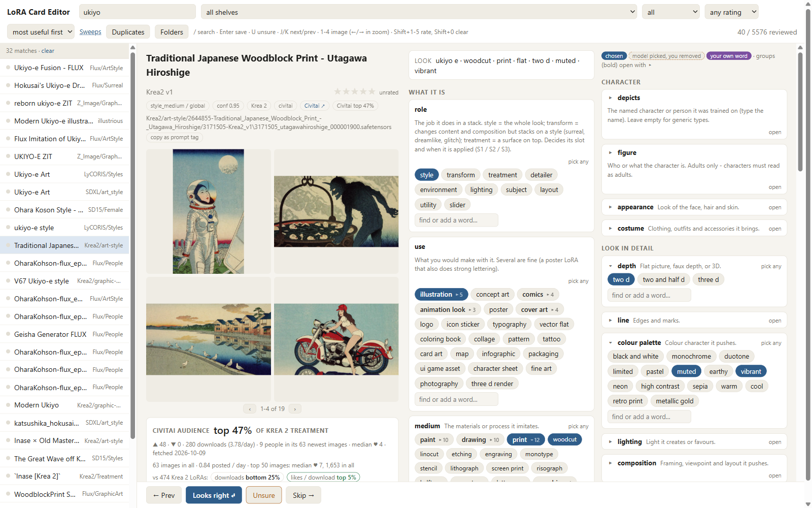The height and width of the screenshot is (508, 812).
Task: Click the star rating row
Action: pyautogui.click(x=354, y=91)
